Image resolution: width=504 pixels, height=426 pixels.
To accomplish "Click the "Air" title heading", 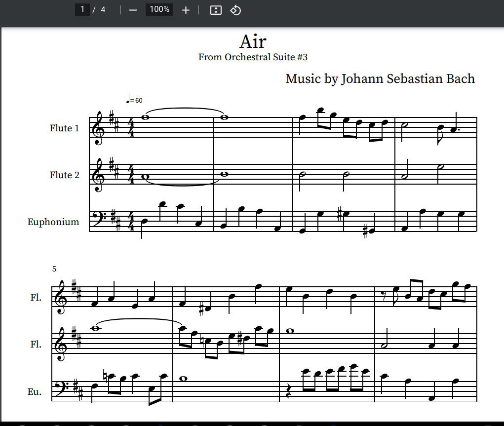I will point(253,41).
